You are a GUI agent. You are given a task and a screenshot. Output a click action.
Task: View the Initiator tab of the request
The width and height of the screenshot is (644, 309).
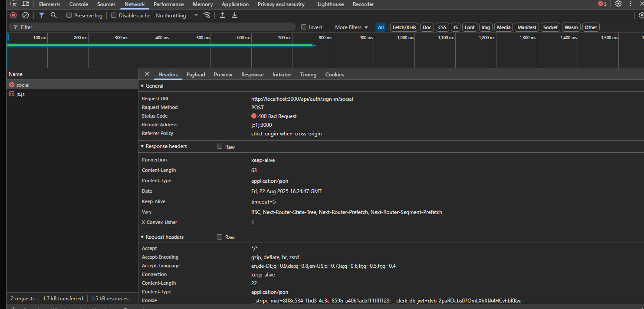click(282, 75)
